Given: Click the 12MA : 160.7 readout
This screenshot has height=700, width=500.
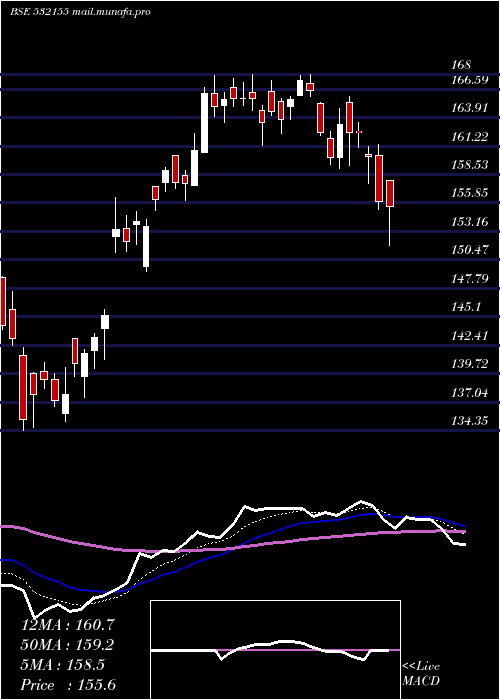Looking at the screenshot, I should (x=68, y=625).
